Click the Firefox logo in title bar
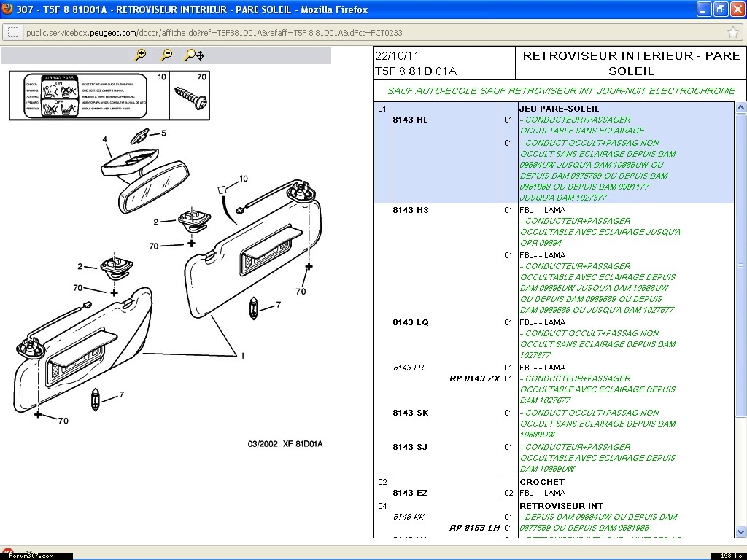 pyautogui.click(x=8, y=9)
